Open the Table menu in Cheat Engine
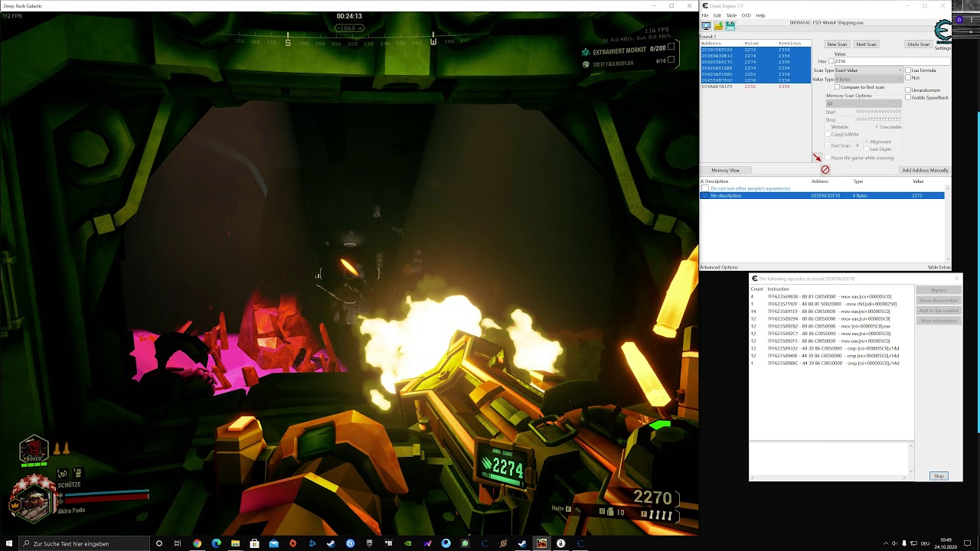Viewport: 980px width, 551px height. [731, 15]
